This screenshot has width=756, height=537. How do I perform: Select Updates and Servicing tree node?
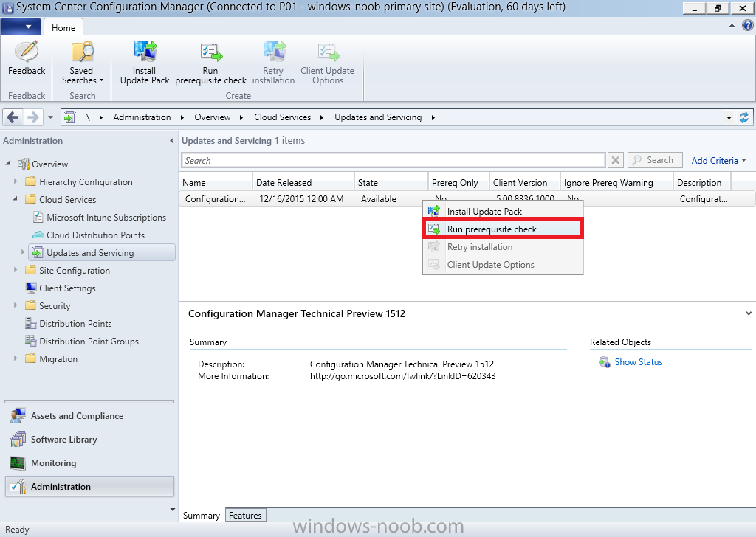[102, 252]
